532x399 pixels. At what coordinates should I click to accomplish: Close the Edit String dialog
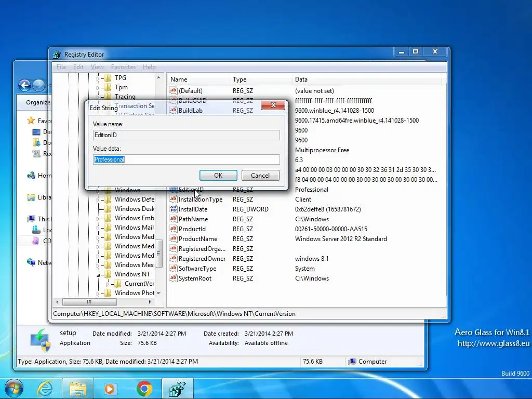273,105
